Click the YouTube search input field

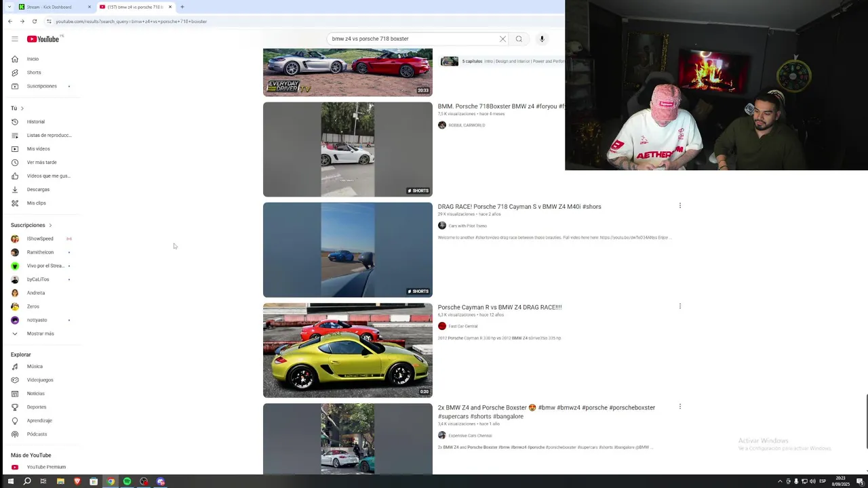point(414,39)
